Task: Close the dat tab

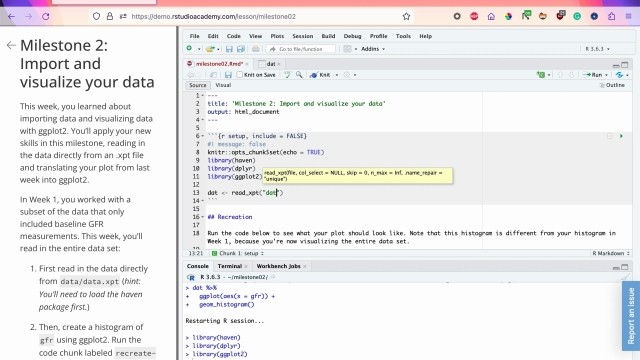Action: (279, 64)
